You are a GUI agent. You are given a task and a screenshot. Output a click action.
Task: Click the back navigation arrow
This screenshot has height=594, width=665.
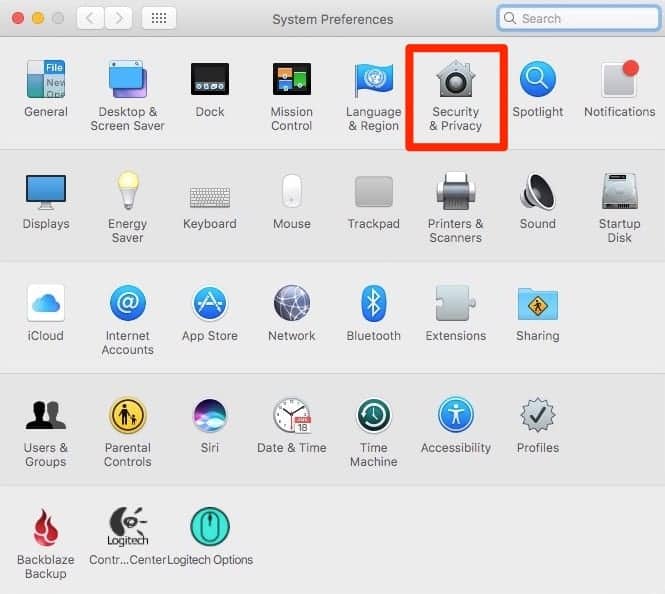tap(90, 18)
